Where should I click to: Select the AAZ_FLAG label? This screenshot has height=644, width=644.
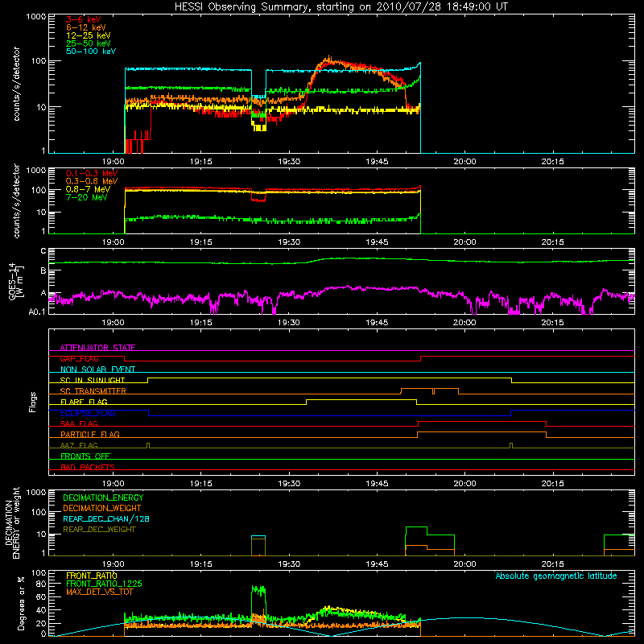click(x=79, y=446)
